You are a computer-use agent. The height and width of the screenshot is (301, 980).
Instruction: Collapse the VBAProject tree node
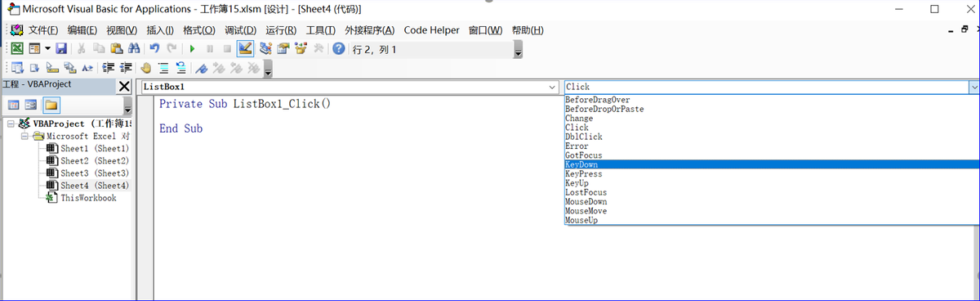tap(10, 124)
